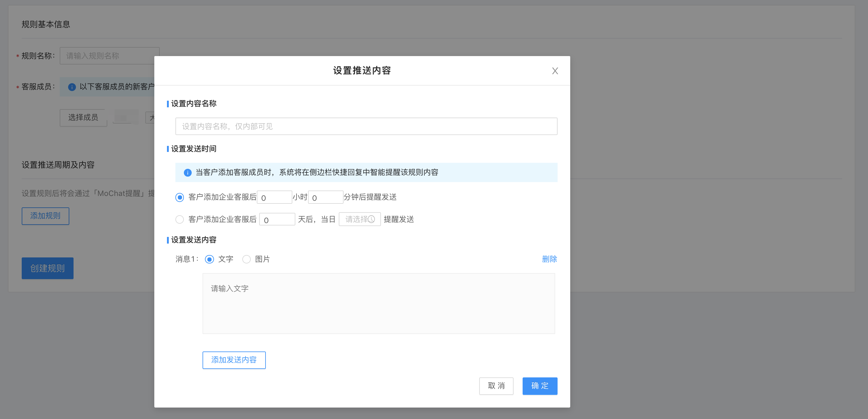Screen dimensions: 868x419
Task: Click the 选择成员 button in background page
Action: [x=83, y=118]
